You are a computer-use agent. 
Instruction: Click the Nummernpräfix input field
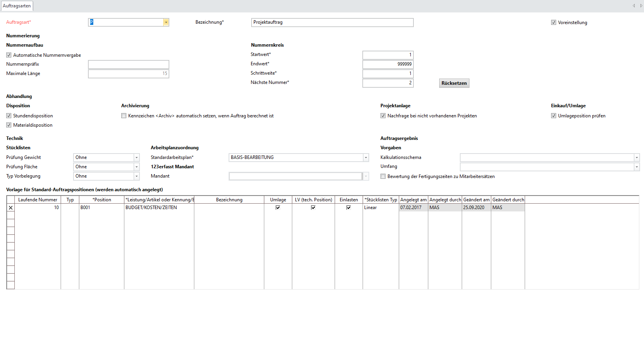(x=128, y=65)
